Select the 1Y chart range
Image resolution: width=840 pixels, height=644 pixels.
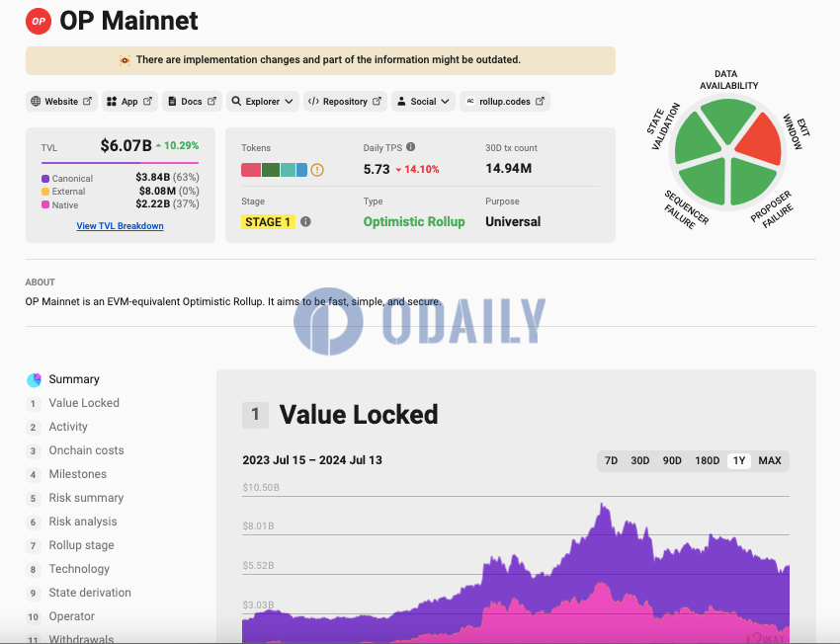[x=739, y=461]
